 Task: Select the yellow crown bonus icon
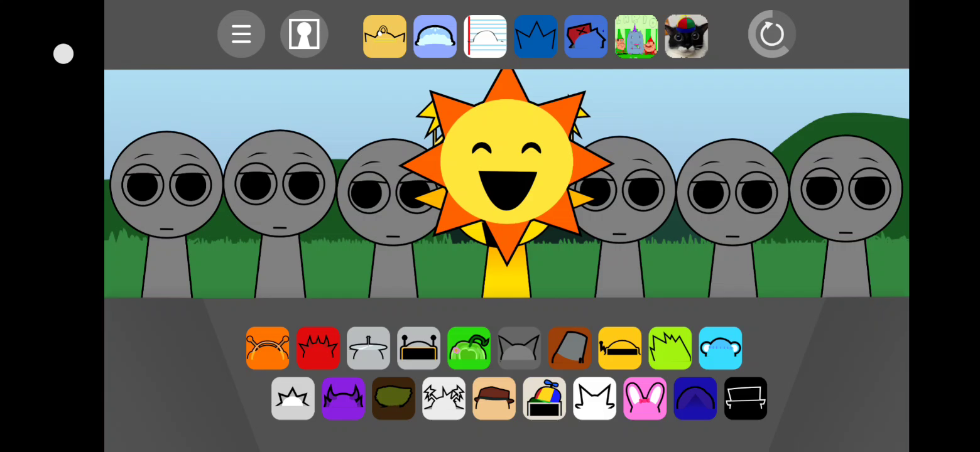coord(384,36)
